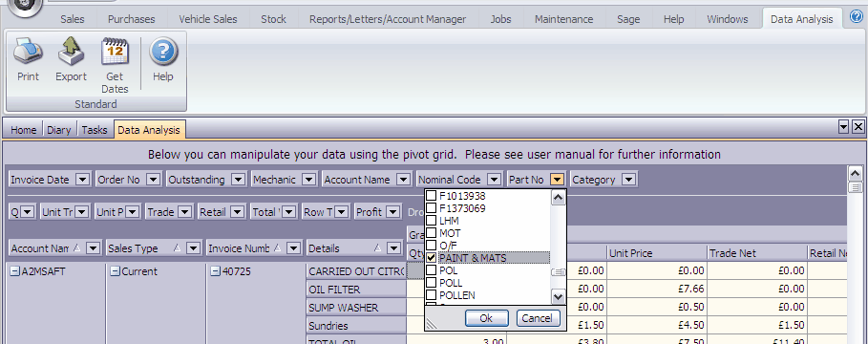Image resolution: width=868 pixels, height=344 pixels.
Task: Untick the PAINT & MATS checkbox
Action: click(432, 258)
